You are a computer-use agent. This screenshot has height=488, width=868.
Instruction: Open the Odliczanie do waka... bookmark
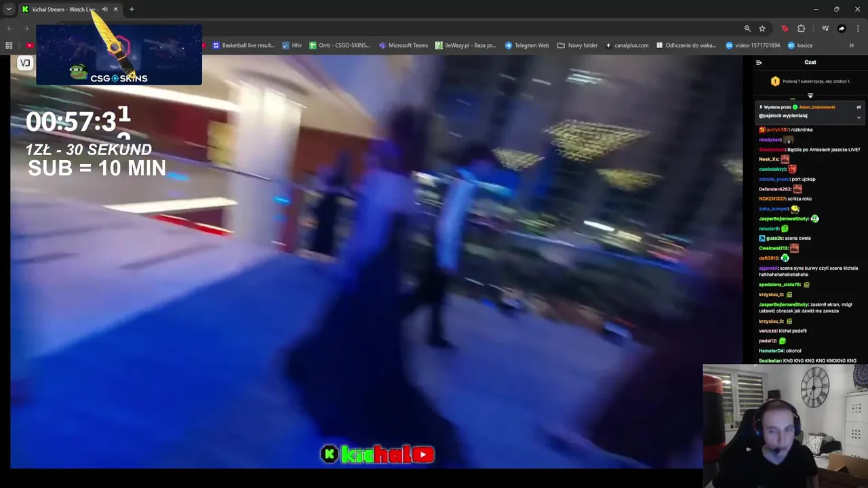(686, 45)
